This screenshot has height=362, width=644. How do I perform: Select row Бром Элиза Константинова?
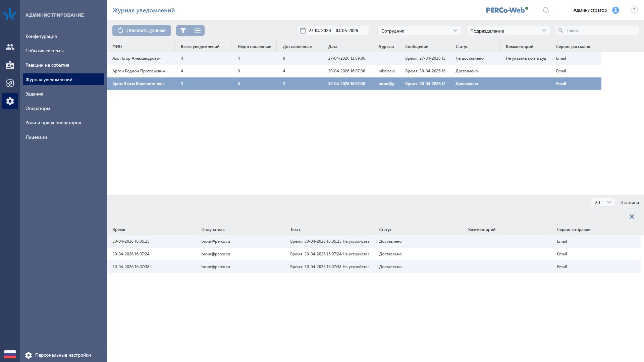[354, 84]
